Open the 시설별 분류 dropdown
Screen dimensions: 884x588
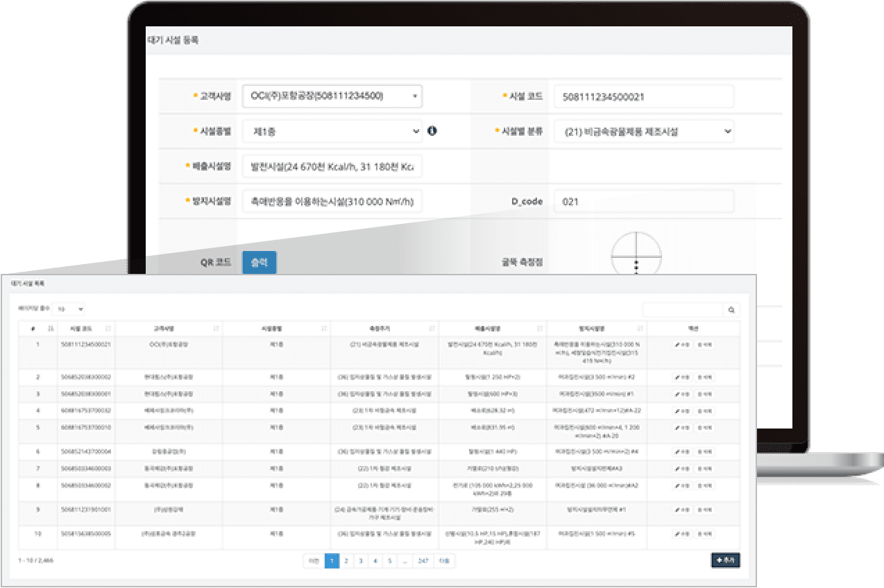(x=644, y=130)
